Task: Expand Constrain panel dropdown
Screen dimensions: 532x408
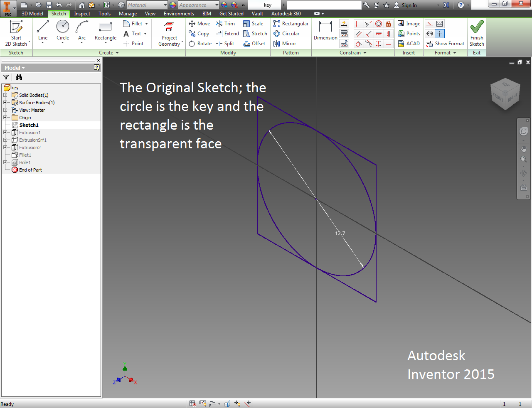Action: pos(353,53)
